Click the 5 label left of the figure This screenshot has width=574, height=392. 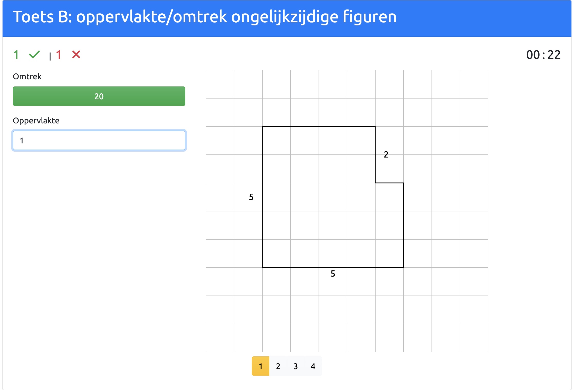[x=251, y=197]
